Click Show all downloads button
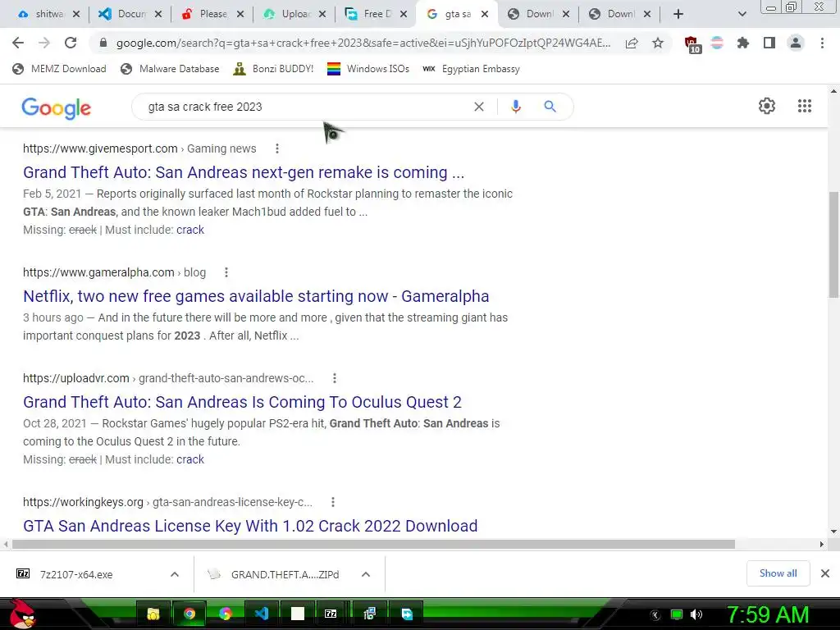Image resolution: width=840 pixels, height=630 pixels. point(778,573)
